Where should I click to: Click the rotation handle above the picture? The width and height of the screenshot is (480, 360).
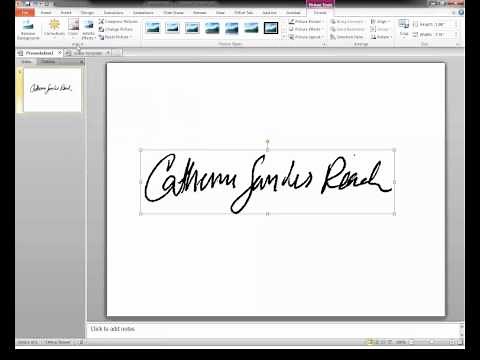tap(268, 141)
